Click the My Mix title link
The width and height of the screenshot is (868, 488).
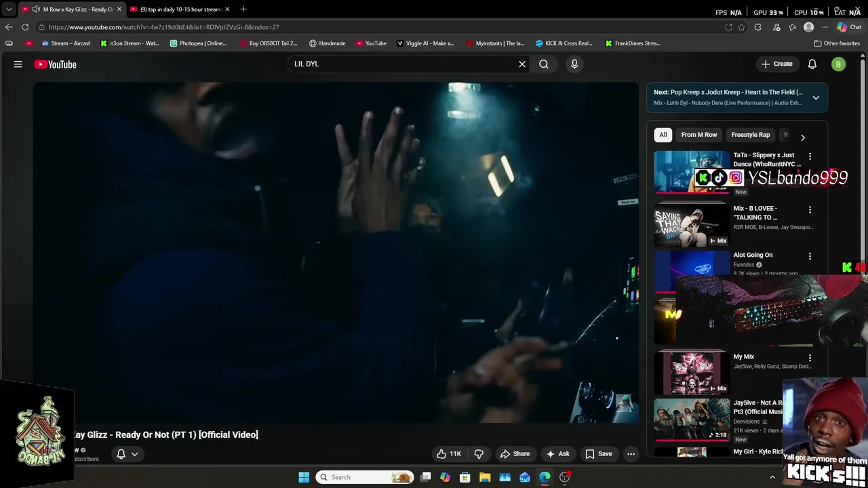pos(743,357)
